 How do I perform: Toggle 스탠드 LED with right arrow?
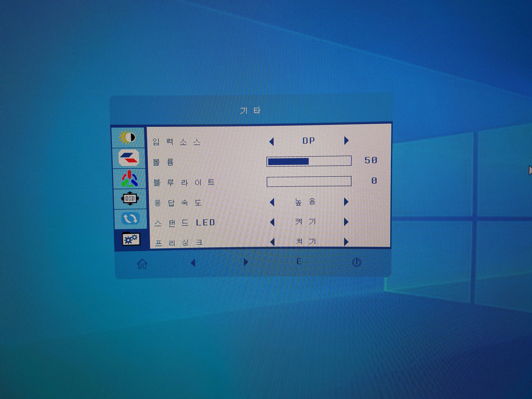click(346, 222)
